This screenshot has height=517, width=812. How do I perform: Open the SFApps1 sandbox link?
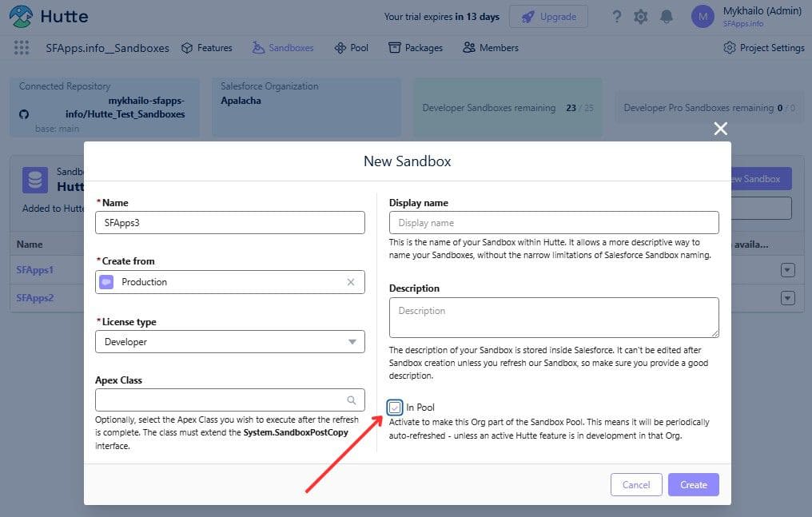click(34, 270)
